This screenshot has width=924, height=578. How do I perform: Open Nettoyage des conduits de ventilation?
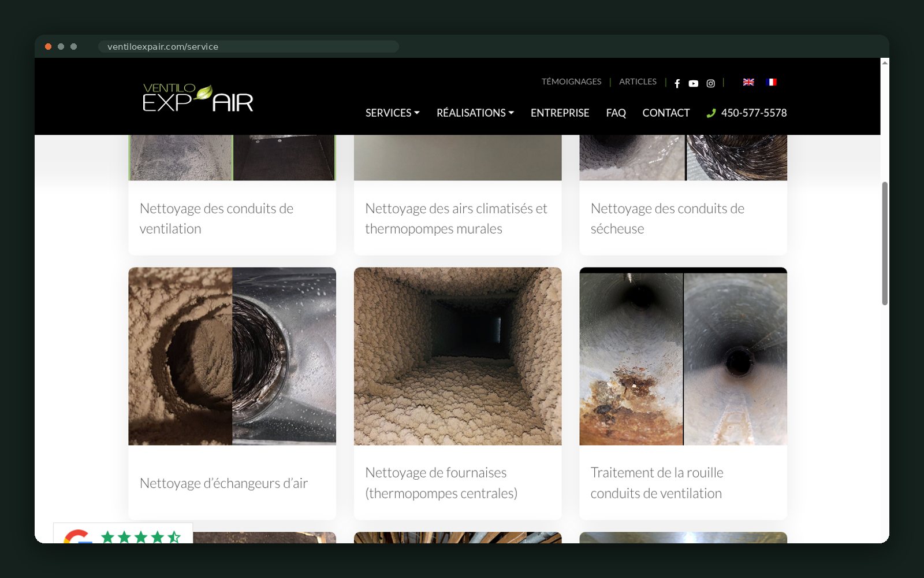coord(217,218)
